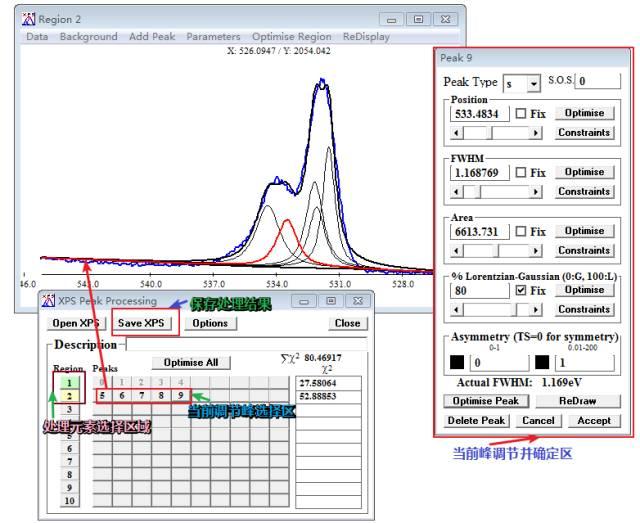
Task: Click the Lorentzian-Gaussian value field
Action: [x=480, y=290]
